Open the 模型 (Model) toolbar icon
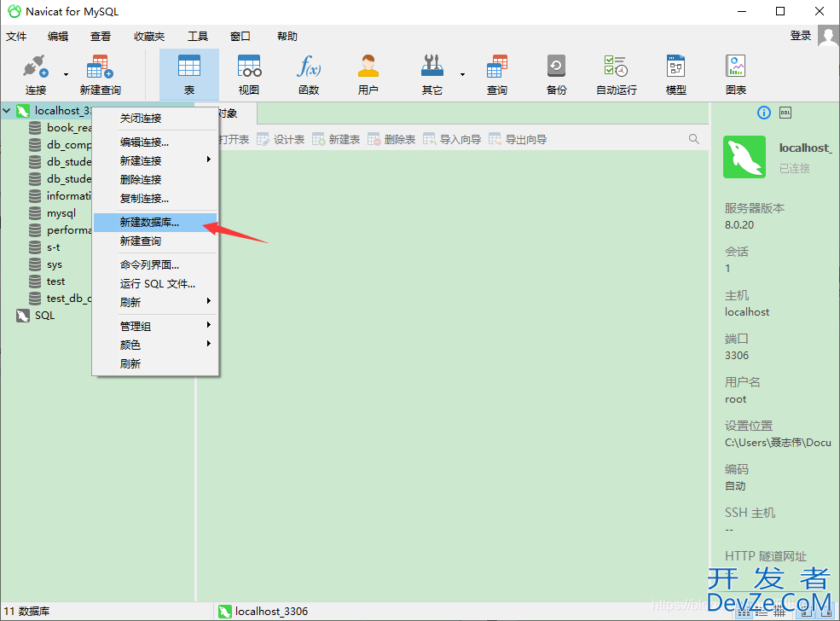The height and width of the screenshot is (621, 840). pos(676,74)
